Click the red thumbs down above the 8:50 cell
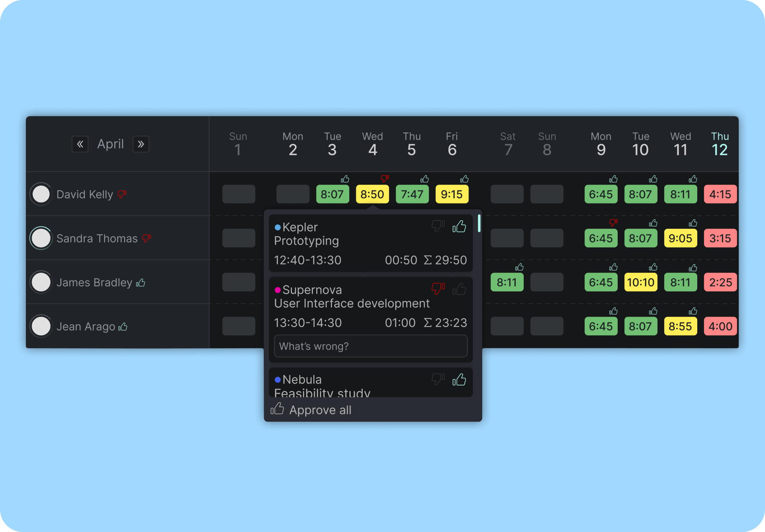Screen dimensions: 765x532 (384, 177)
